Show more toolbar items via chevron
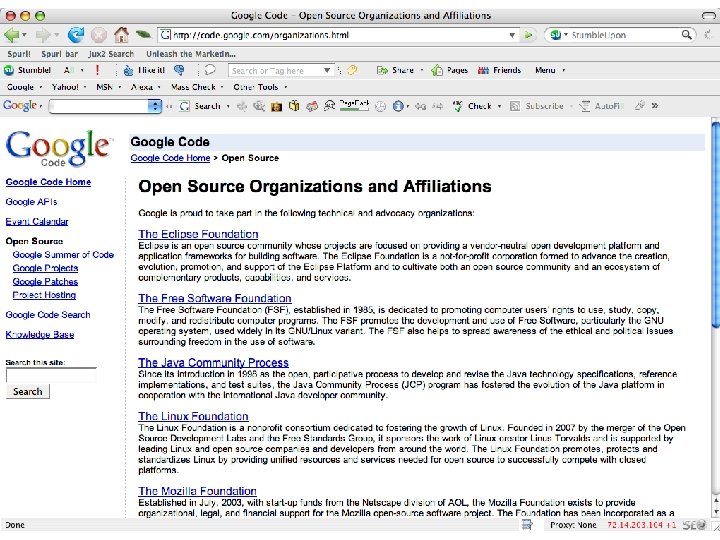720x540 pixels. click(x=655, y=106)
